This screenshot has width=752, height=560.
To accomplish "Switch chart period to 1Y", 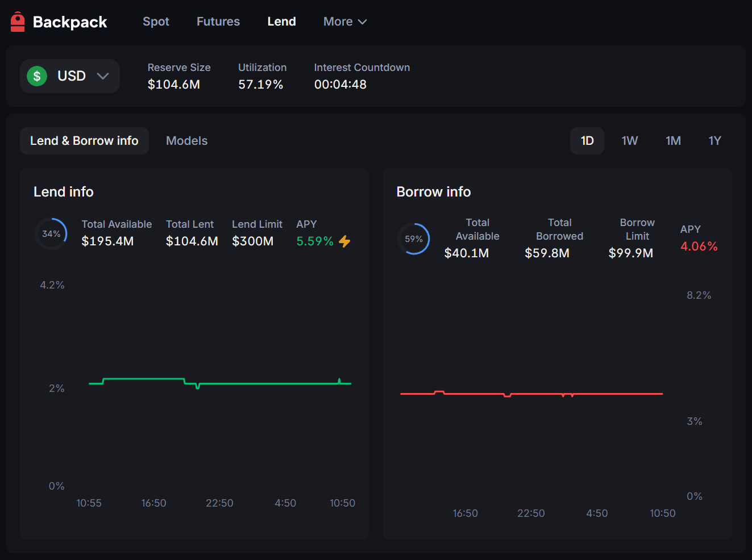I will pos(714,140).
